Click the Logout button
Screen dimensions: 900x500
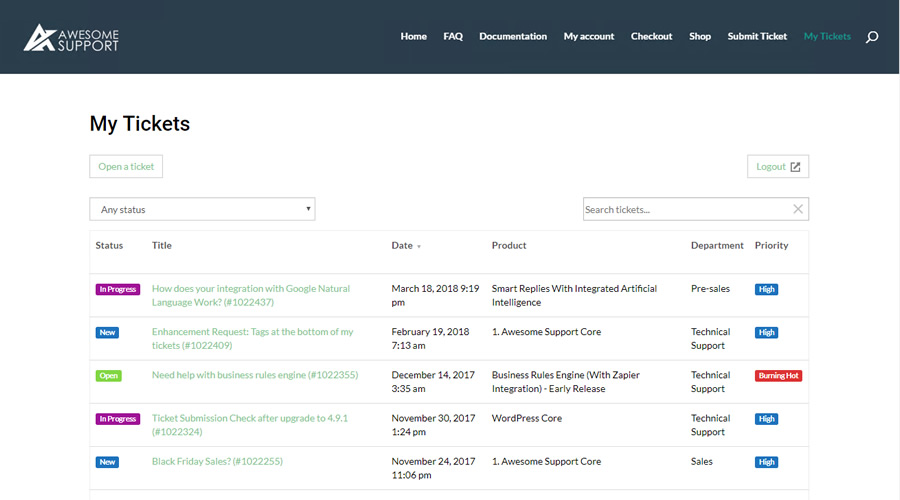pos(778,166)
